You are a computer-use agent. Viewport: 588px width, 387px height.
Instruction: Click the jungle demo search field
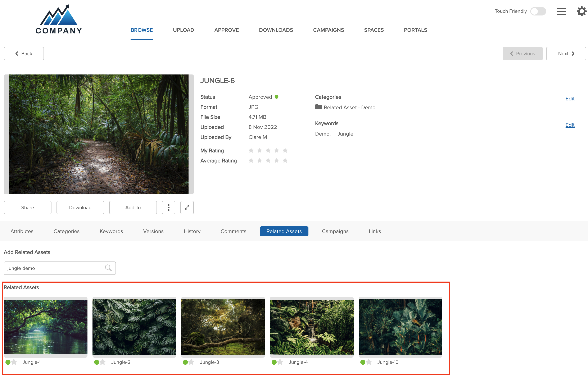coord(60,268)
